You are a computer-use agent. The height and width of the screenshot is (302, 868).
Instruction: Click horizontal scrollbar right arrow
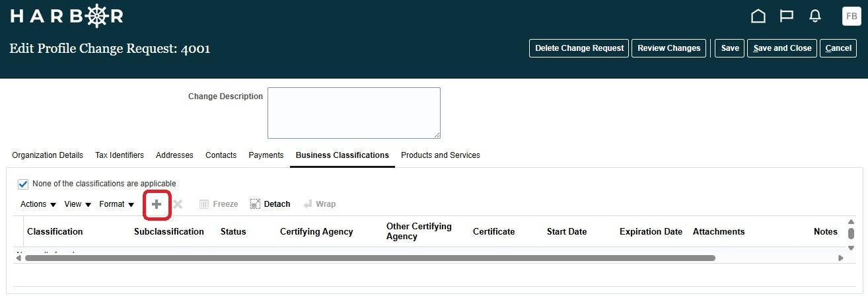(841, 258)
